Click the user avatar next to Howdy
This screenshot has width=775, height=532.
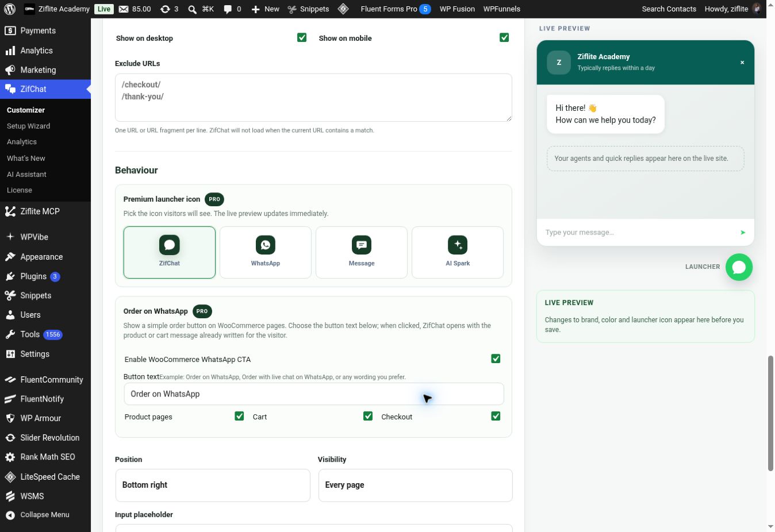(757, 9)
